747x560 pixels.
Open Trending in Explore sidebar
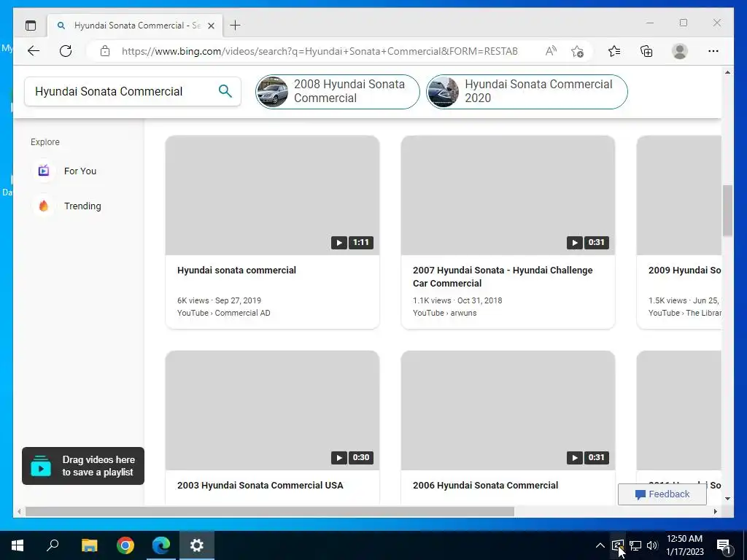82,206
